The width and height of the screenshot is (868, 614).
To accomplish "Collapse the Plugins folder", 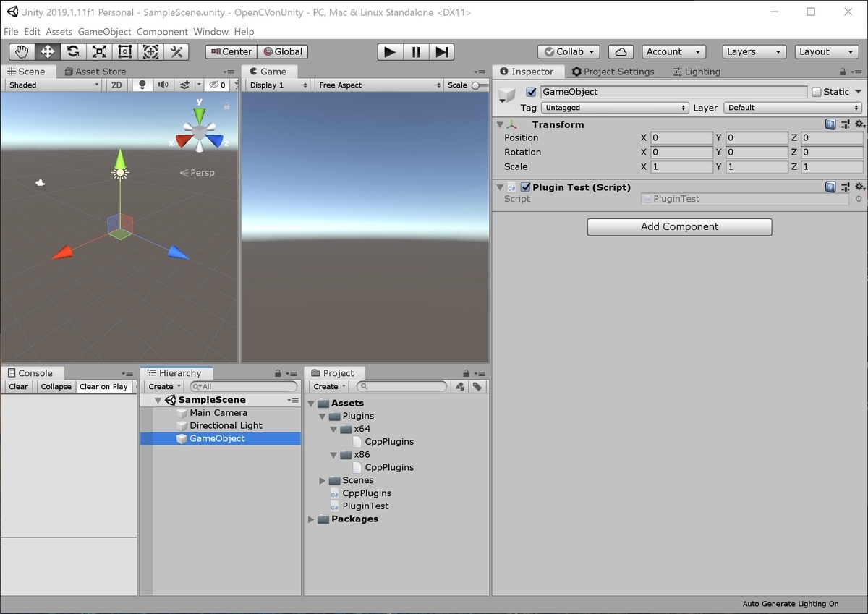I will [x=323, y=417].
